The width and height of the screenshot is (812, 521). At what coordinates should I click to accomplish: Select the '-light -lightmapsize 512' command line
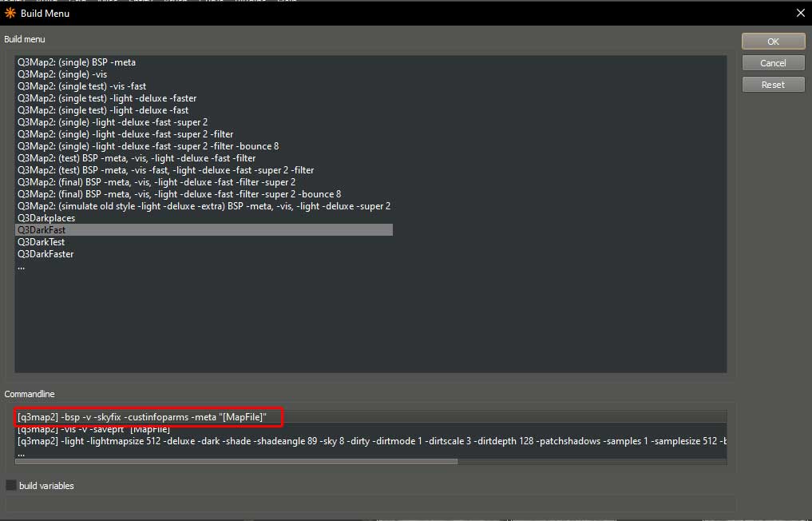coord(370,440)
